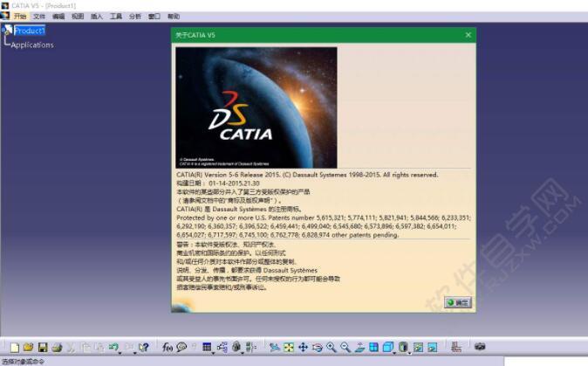
Task: Click the Zoom In magnifier
Action: 332,348
